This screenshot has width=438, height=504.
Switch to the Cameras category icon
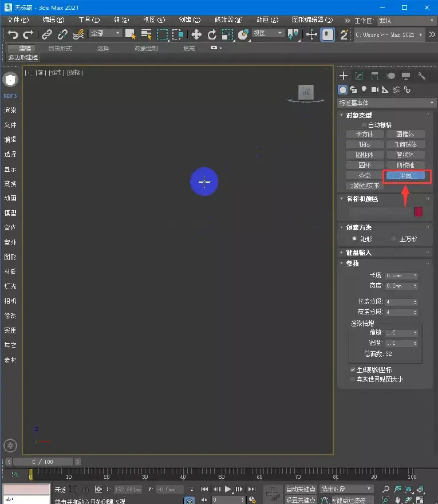click(x=374, y=89)
